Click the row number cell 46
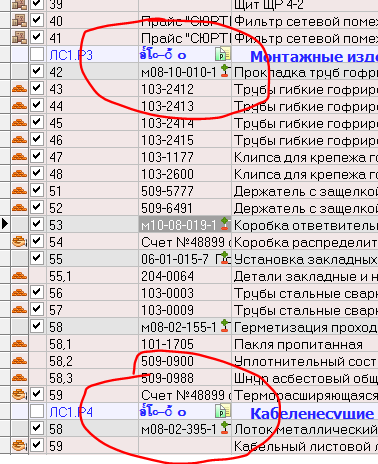 point(92,140)
